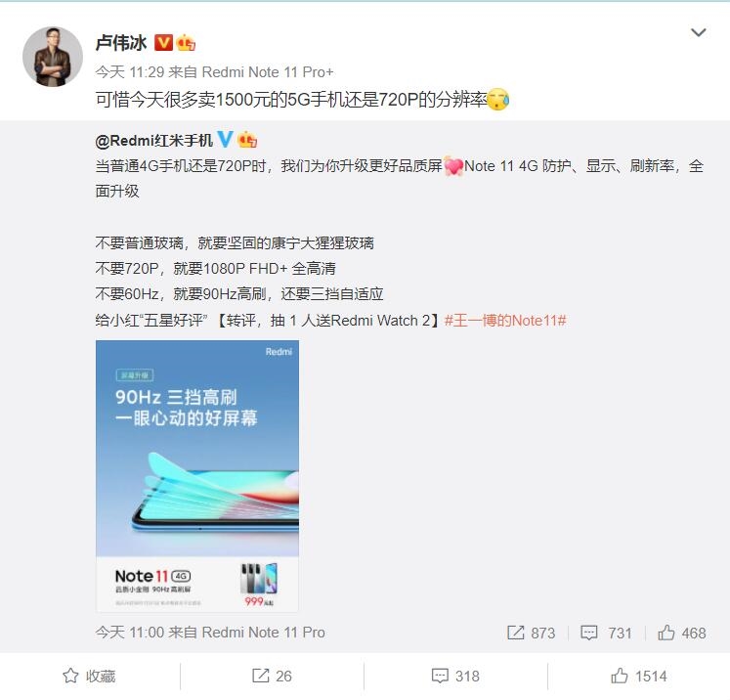Click the original post repost icon showing 873

(531, 633)
